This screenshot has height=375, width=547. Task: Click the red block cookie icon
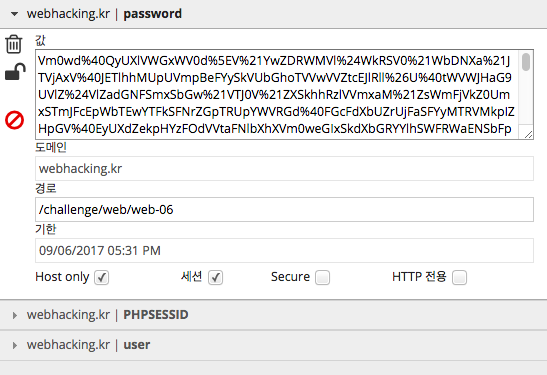point(14,120)
